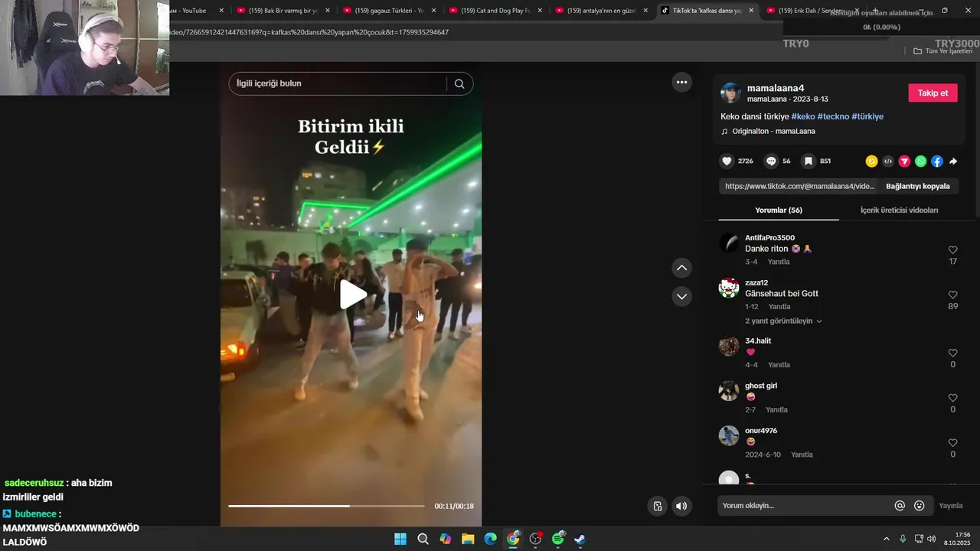Mute the video with the speaker icon
980x551 pixels.
coord(681,506)
